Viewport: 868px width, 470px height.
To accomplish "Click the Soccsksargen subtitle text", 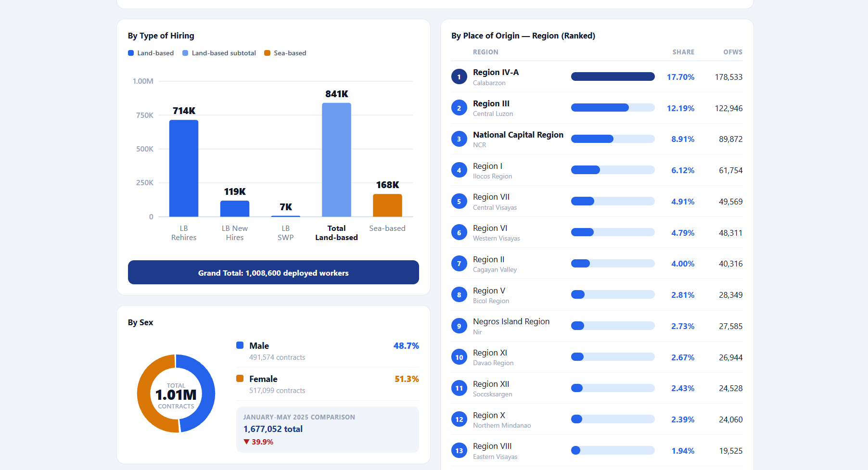I will tap(492, 394).
